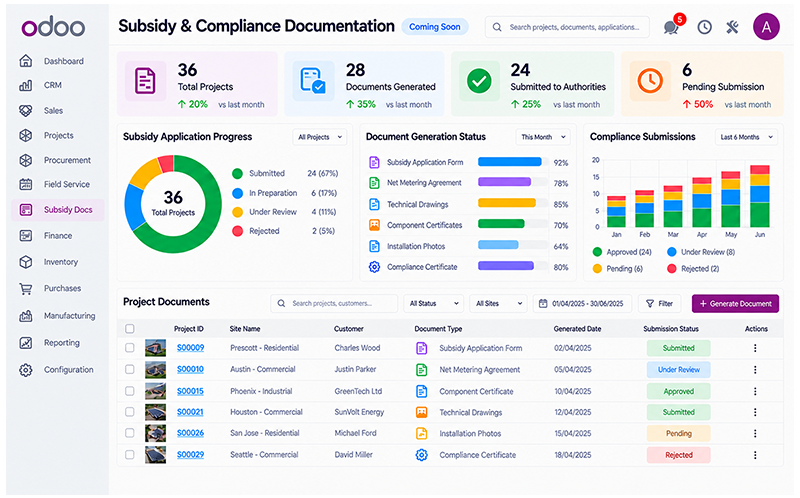
Task: Check the box for project S00026
Action: coord(130,433)
